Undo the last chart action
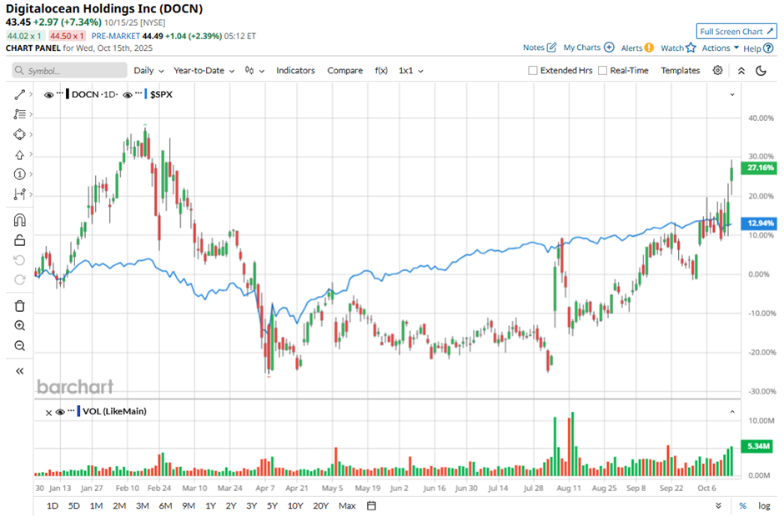The height and width of the screenshot is (532, 784). point(19,260)
